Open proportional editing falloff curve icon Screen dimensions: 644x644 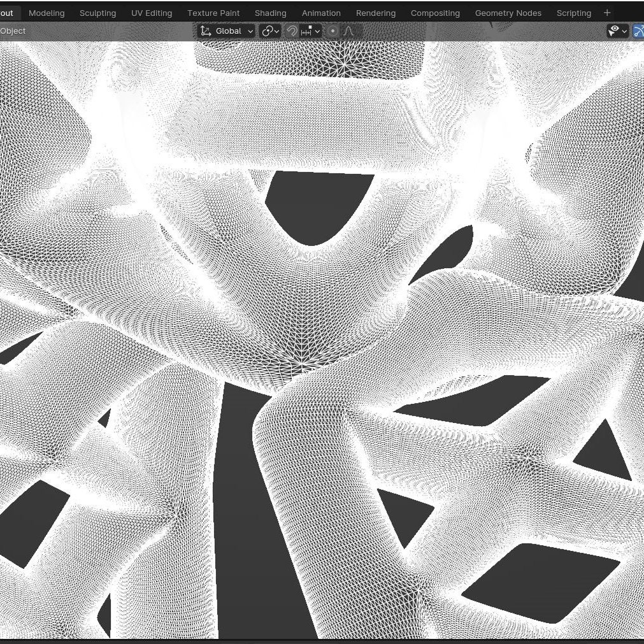coord(348,31)
